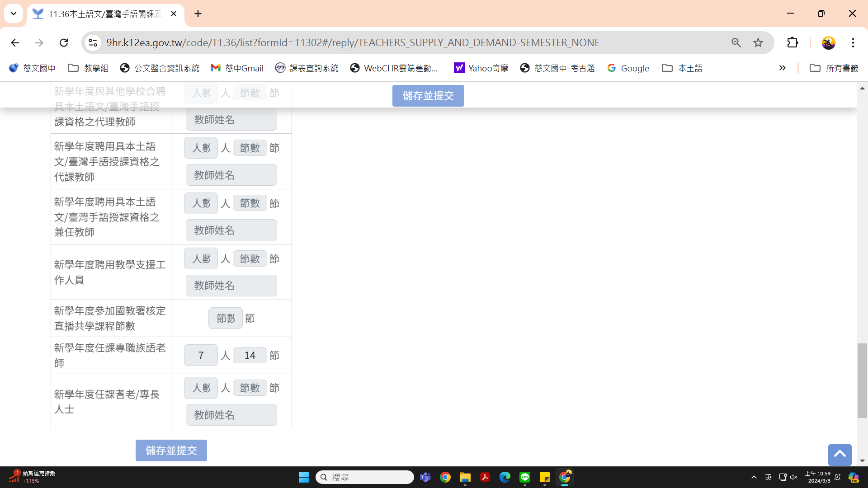
Task: Click the field containing 14 for 專職族語老師
Action: tap(250, 355)
